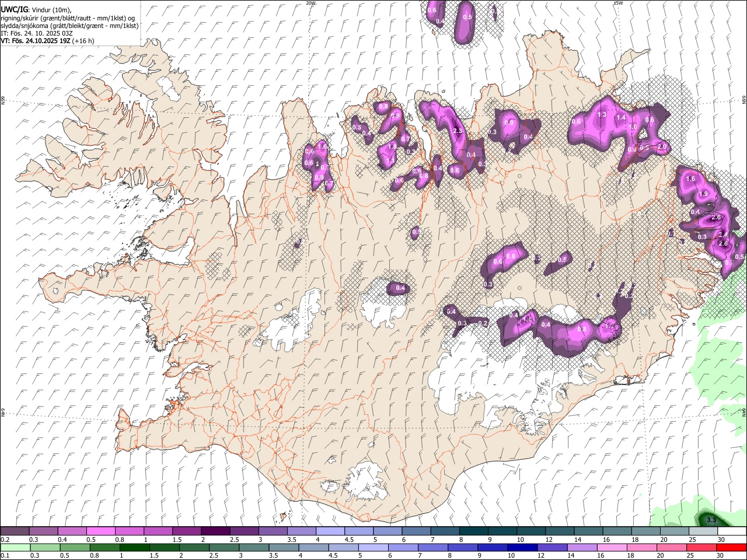747x560 pixels.
Task: Click the '30' label in the lower rain legend
Action: pyautogui.click(x=721, y=556)
